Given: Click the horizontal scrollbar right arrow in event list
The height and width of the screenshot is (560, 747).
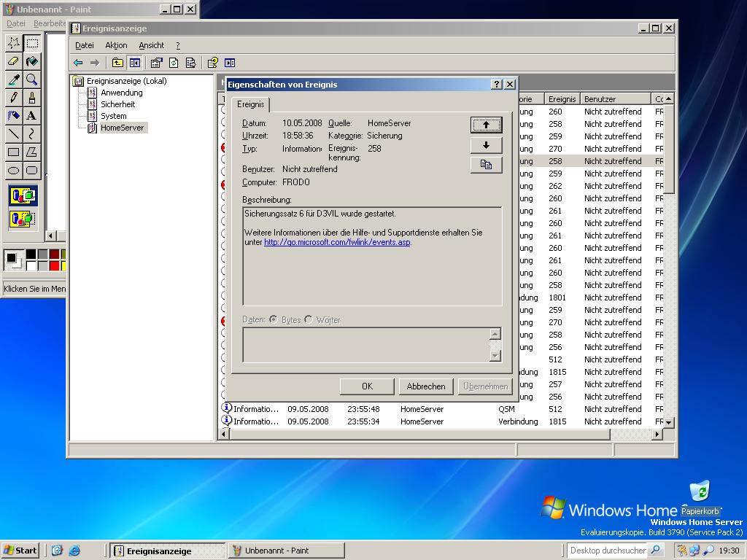Looking at the screenshot, I should tap(657, 434).
